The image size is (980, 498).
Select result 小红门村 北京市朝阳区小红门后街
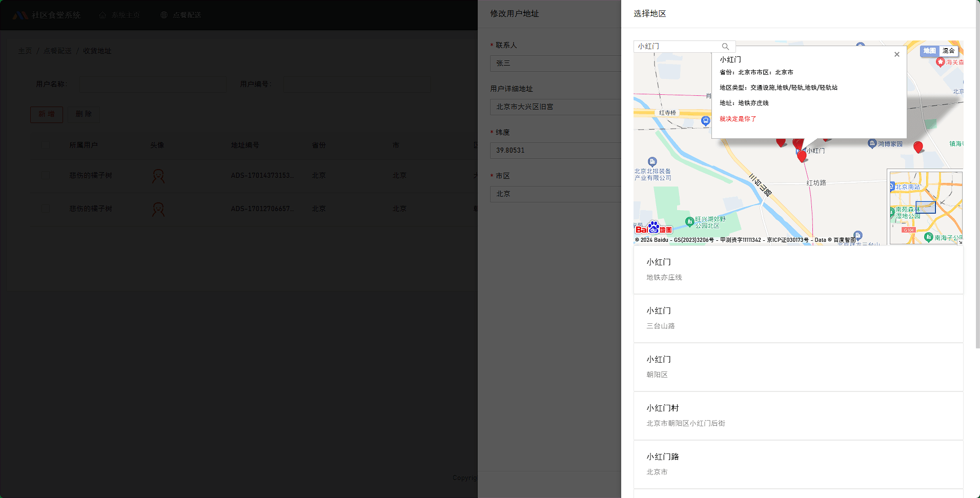pos(798,416)
